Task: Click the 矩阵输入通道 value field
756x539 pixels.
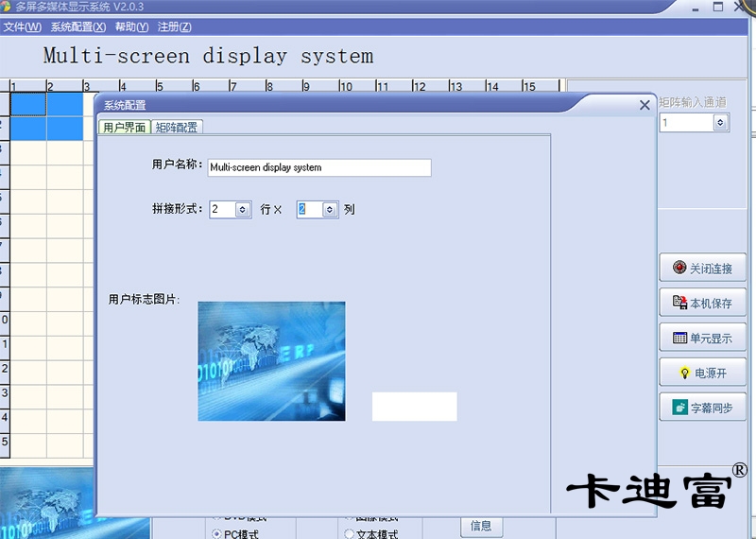Action: [x=687, y=123]
